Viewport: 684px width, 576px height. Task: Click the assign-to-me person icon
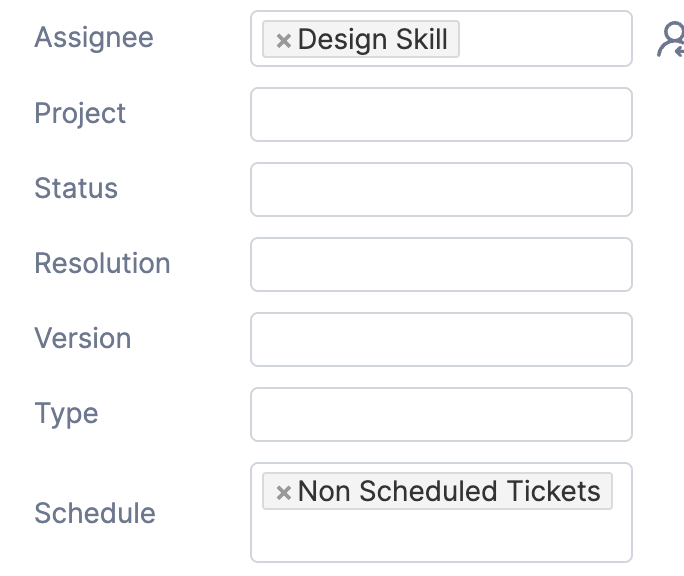670,39
